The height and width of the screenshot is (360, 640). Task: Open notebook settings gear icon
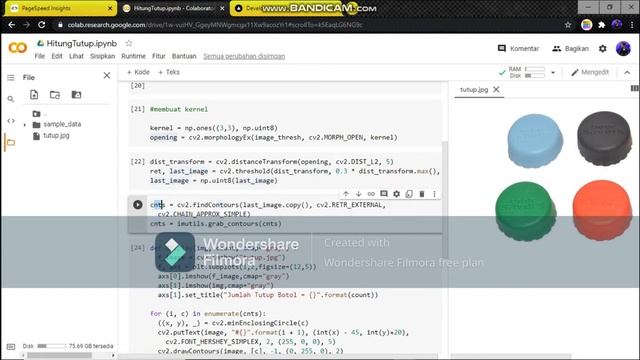(603, 49)
